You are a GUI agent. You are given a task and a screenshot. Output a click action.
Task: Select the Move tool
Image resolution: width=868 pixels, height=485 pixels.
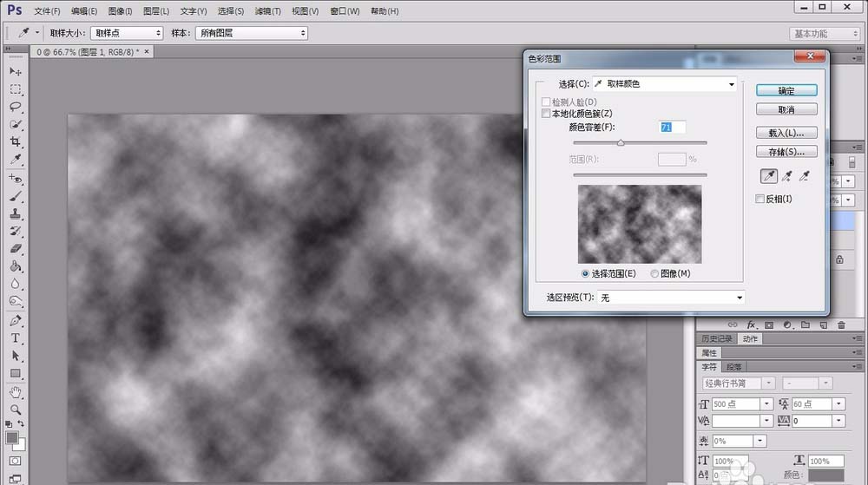(16, 71)
